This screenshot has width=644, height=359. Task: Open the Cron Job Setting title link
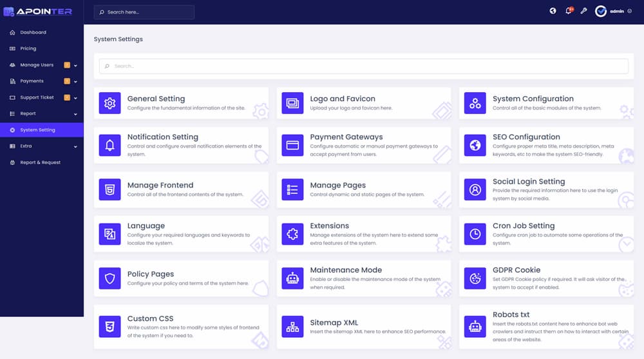pyautogui.click(x=524, y=226)
